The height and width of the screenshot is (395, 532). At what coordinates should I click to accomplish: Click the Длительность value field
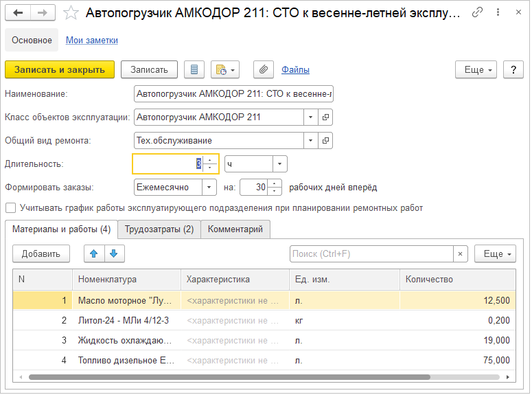(168, 164)
